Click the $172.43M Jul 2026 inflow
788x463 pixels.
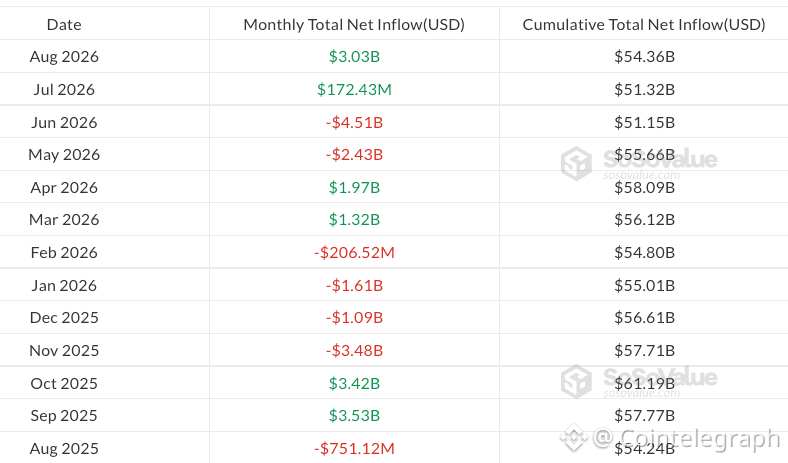pos(354,89)
